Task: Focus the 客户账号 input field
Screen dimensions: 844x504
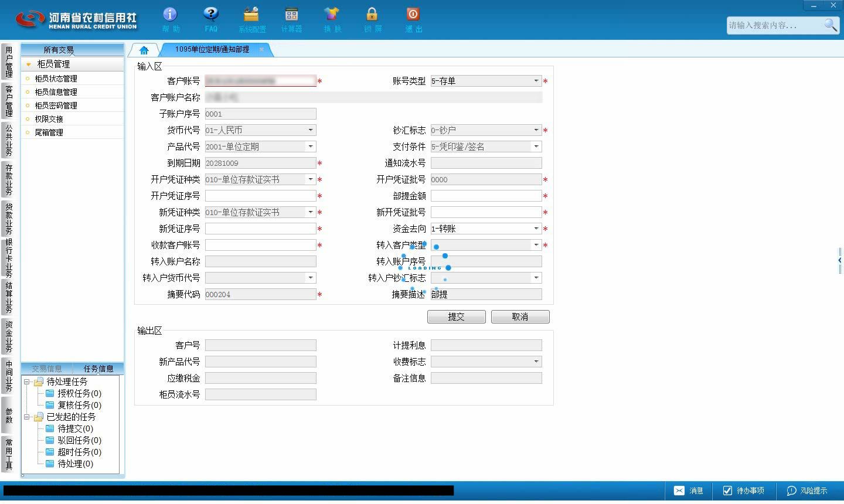Action: click(x=260, y=81)
